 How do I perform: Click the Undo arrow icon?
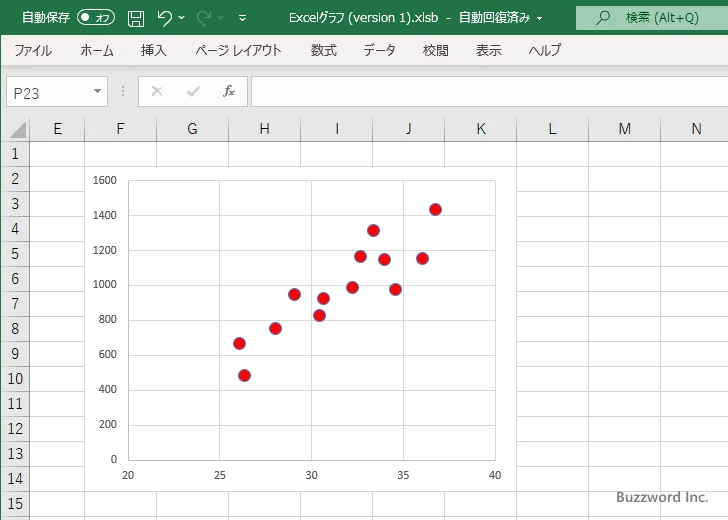[x=165, y=18]
